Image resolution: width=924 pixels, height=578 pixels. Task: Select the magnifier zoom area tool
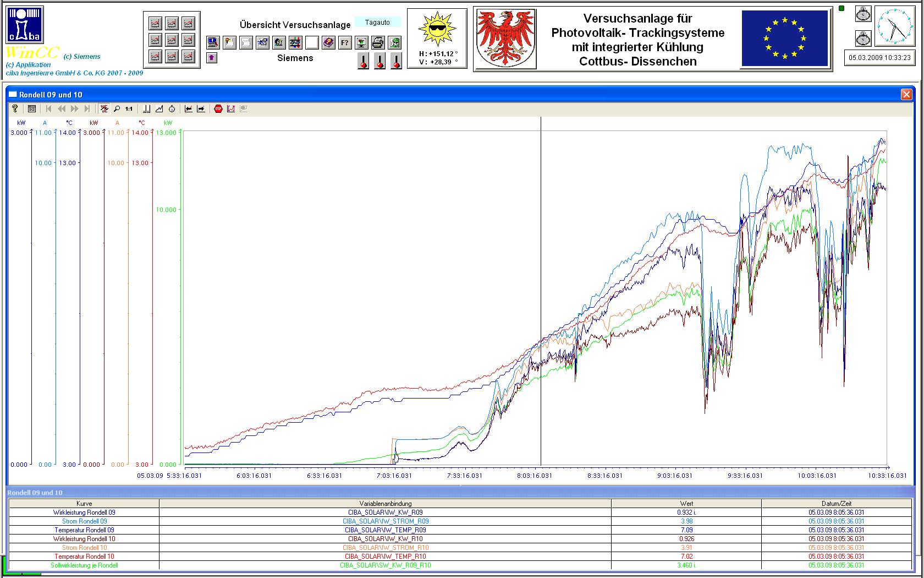[x=117, y=109]
